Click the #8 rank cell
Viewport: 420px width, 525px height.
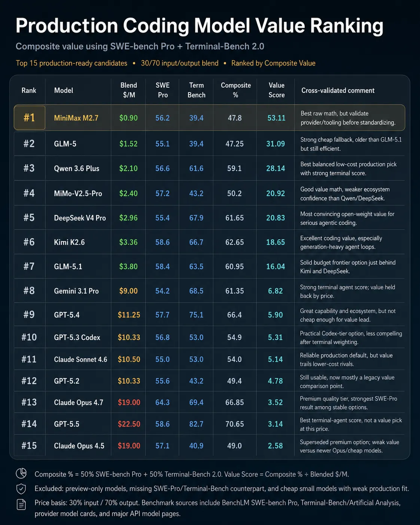pyautogui.click(x=29, y=291)
